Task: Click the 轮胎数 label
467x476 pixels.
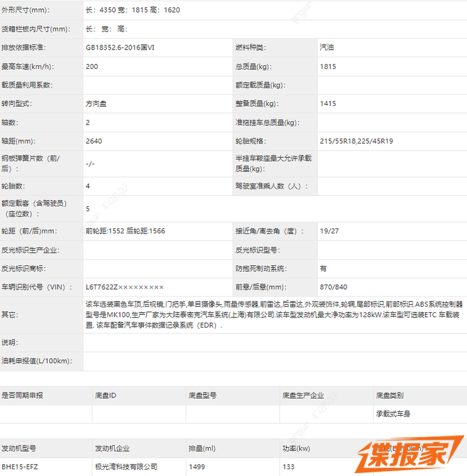Action: coord(13,186)
